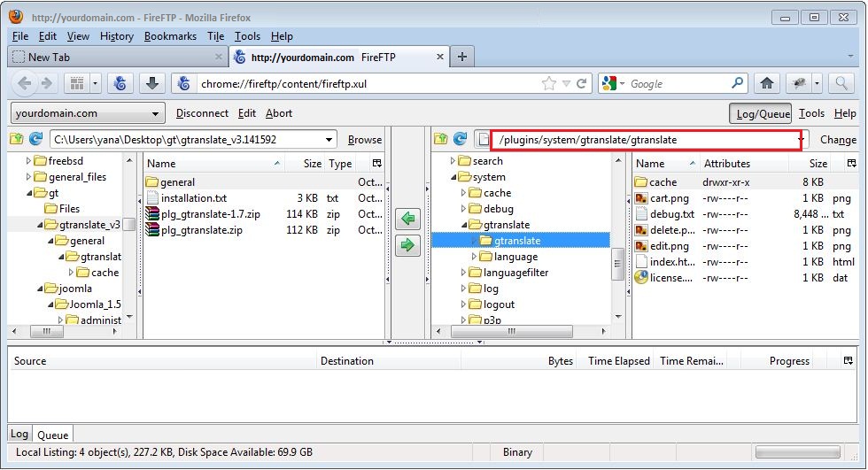Click the Browse button

(x=364, y=140)
